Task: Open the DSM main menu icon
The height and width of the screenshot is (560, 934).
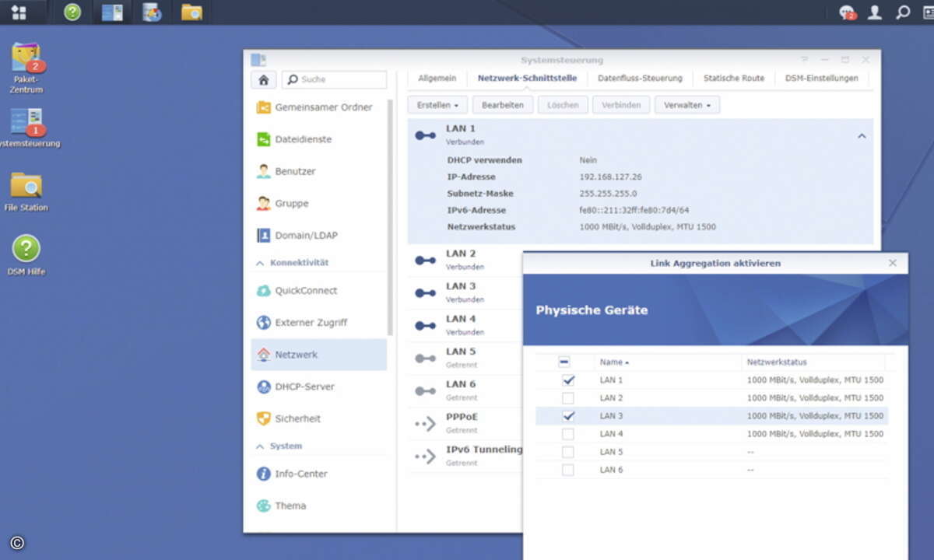Action: coord(19,12)
